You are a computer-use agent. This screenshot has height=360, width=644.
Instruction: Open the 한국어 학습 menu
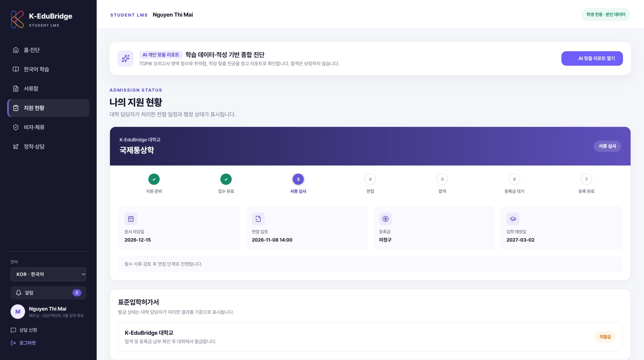pos(48,69)
